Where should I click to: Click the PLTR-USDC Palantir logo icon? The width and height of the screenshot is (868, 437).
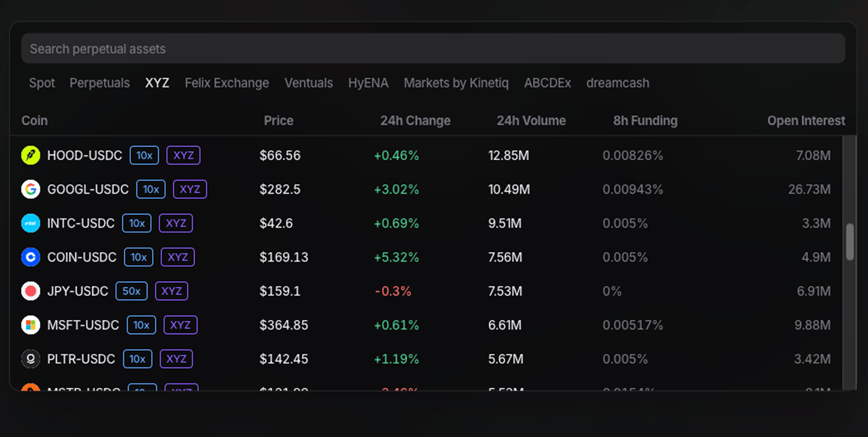(x=30, y=359)
